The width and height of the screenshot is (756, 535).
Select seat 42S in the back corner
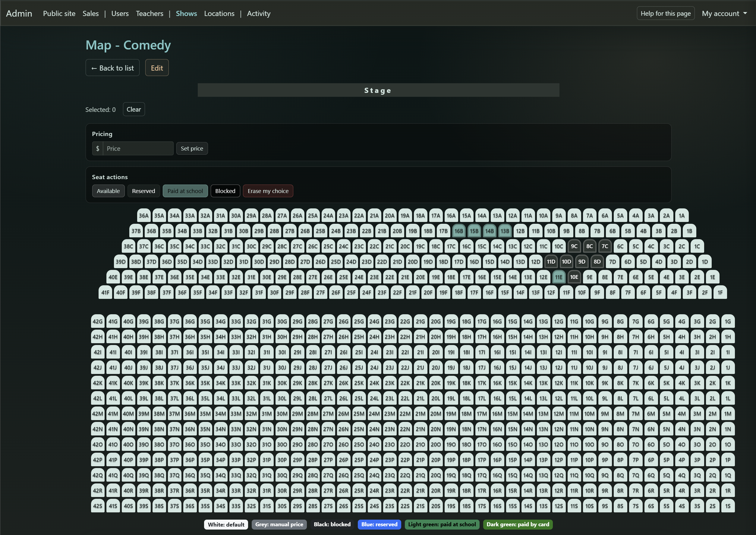point(97,506)
